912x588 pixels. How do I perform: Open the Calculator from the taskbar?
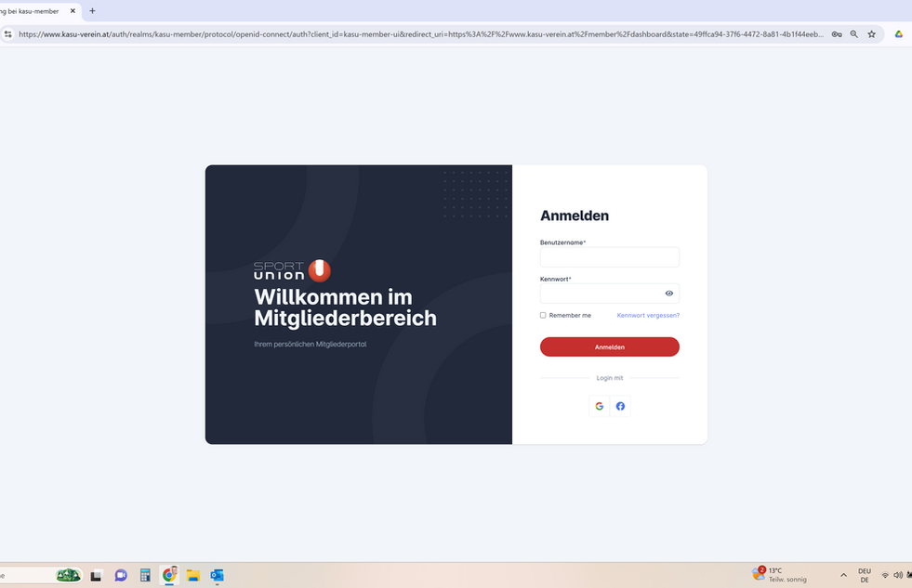[145, 575]
